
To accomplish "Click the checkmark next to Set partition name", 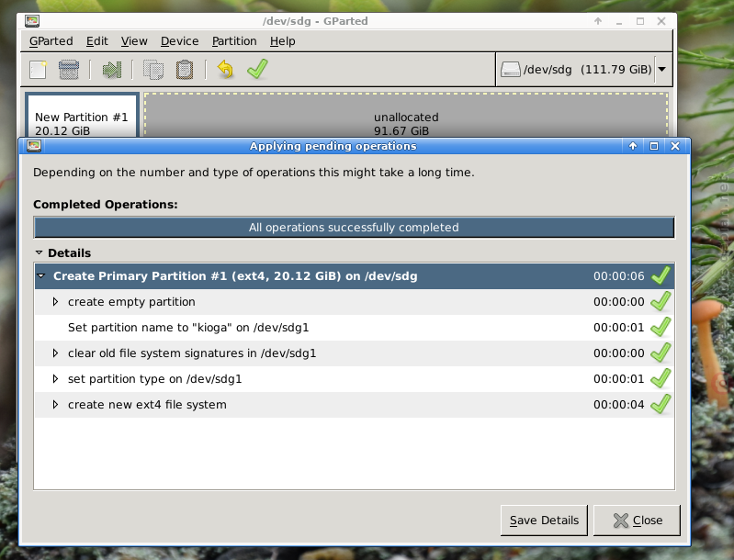I will 661,327.
